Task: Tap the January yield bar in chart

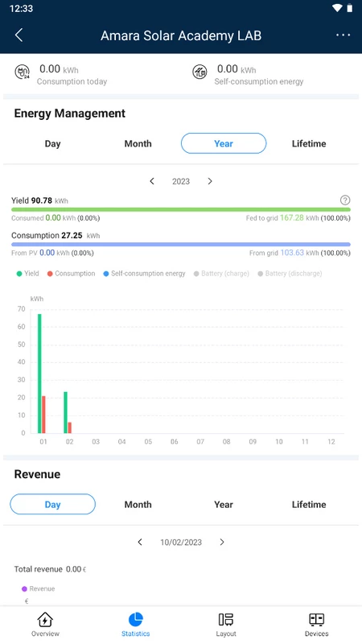Action: point(39,374)
